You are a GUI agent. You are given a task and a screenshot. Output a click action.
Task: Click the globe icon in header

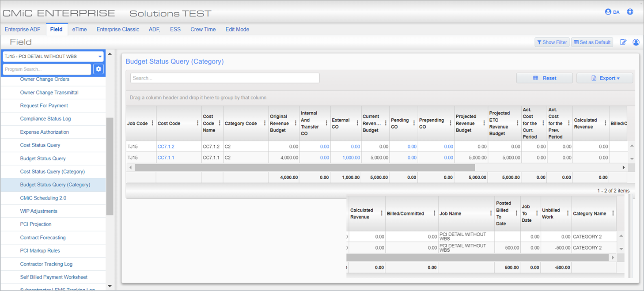(630, 12)
